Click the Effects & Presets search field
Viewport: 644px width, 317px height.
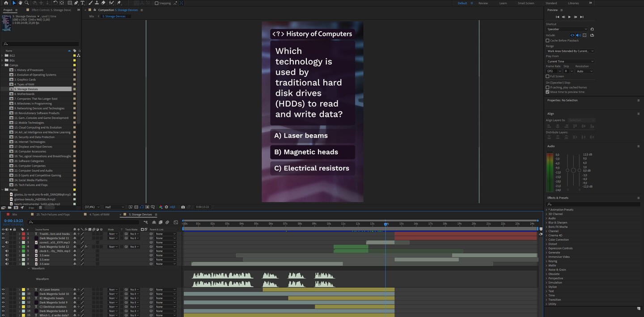click(x=593, y=204)
